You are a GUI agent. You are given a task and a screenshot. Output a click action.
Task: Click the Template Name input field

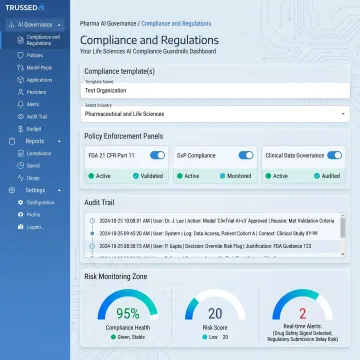pyautogui.click(x=215, y=90)
